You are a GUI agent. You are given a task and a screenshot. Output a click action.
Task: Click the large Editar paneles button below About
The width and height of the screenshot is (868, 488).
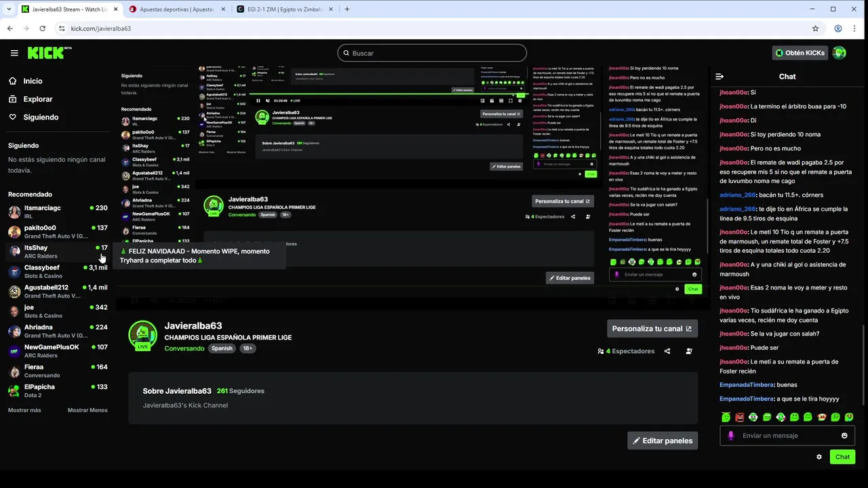click(x=663, y=441)
